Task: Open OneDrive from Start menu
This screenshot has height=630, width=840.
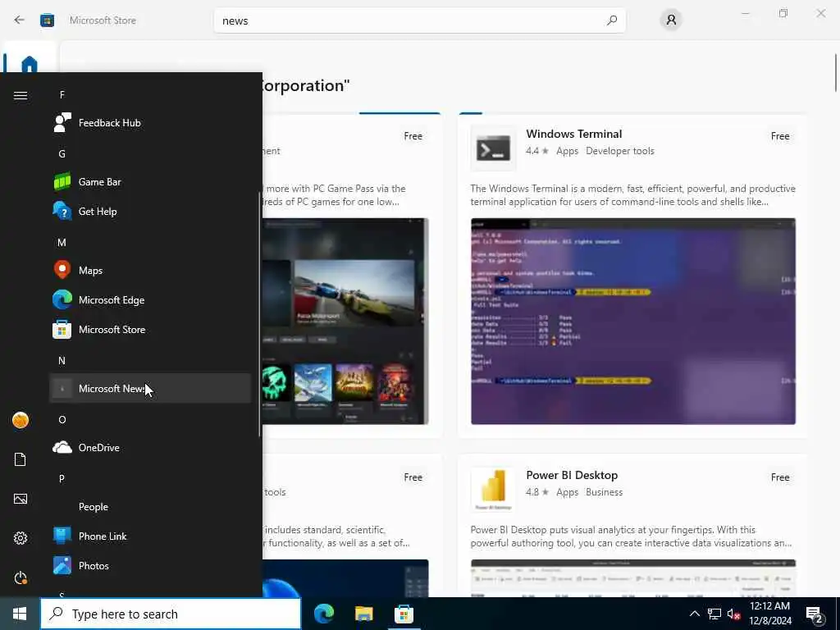Action: coord(150,447)
